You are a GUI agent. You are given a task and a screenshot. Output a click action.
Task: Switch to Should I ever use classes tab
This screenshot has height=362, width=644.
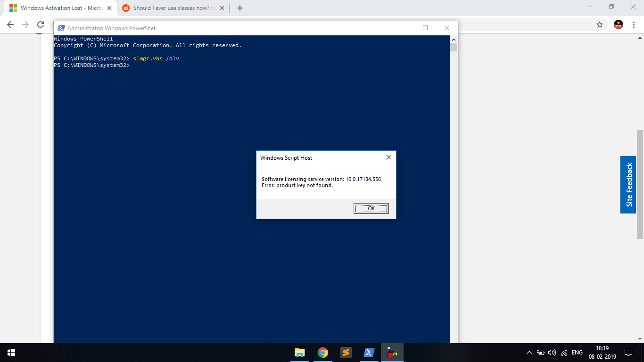click(x=173, y=8)
